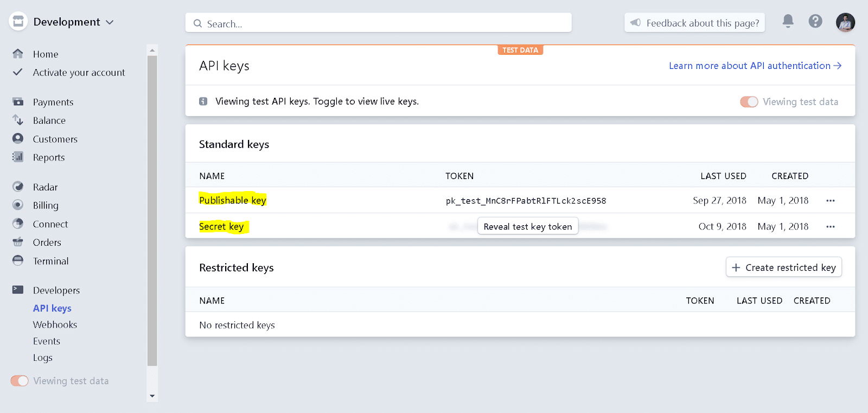Click the plus icon on Create restricted key
The width and height of the screenshot is (868, 413).
(736, 268)
